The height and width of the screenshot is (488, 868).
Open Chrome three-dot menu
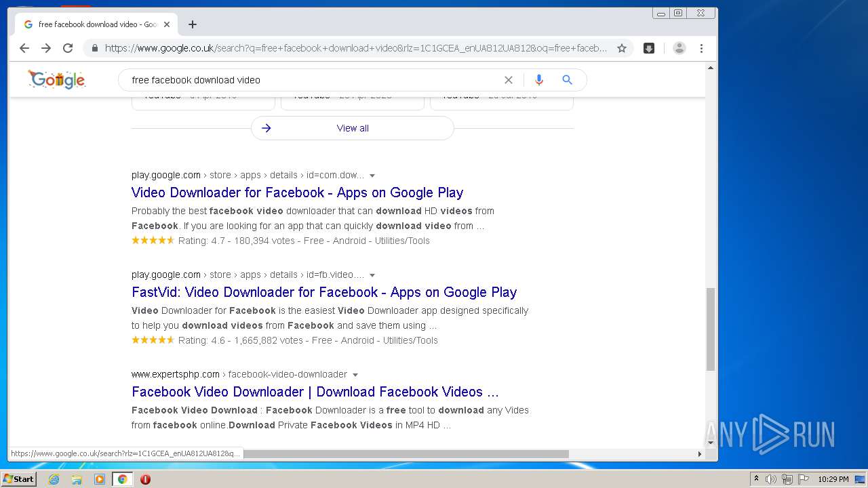(701, 48)
